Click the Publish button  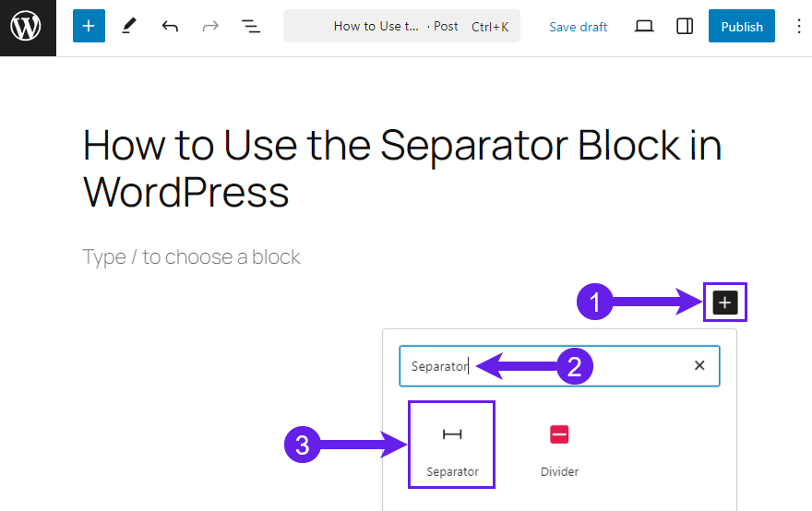point(742,26)
